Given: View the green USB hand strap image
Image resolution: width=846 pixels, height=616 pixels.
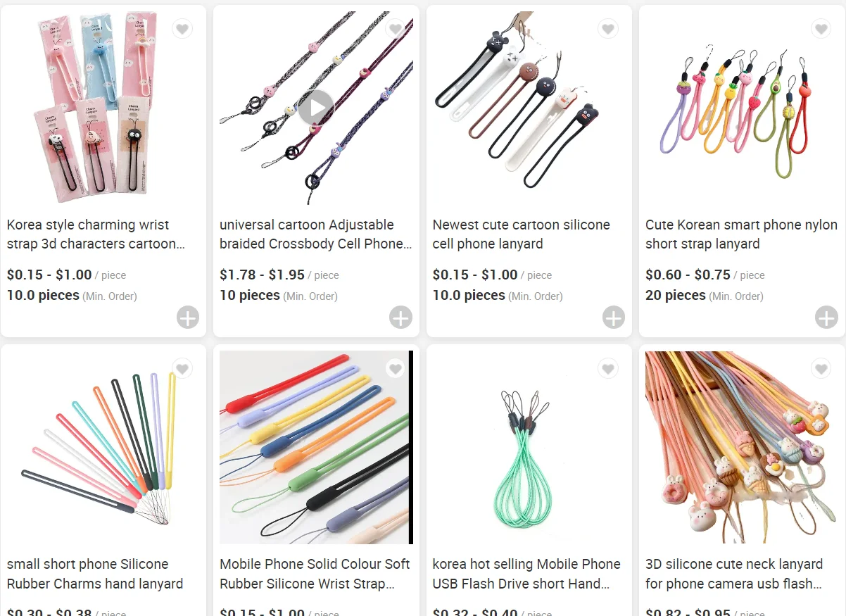Looking at the screenshot, I should tap(529, 448).
